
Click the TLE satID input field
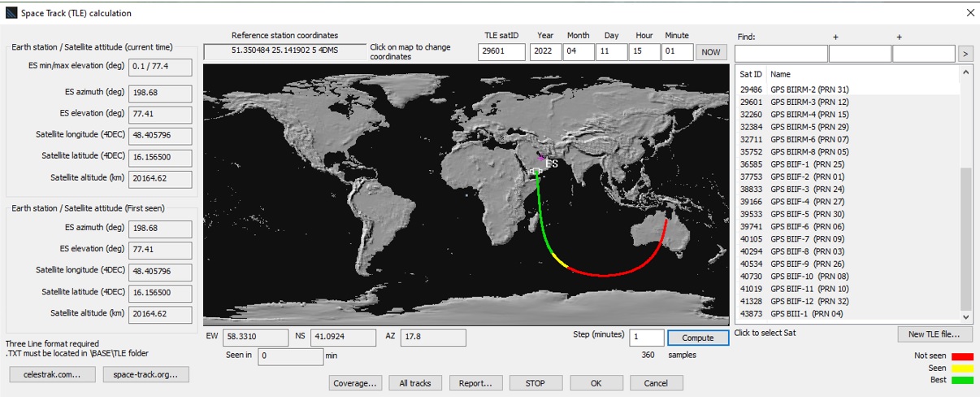pyautogui.click(x=501, y=52)
